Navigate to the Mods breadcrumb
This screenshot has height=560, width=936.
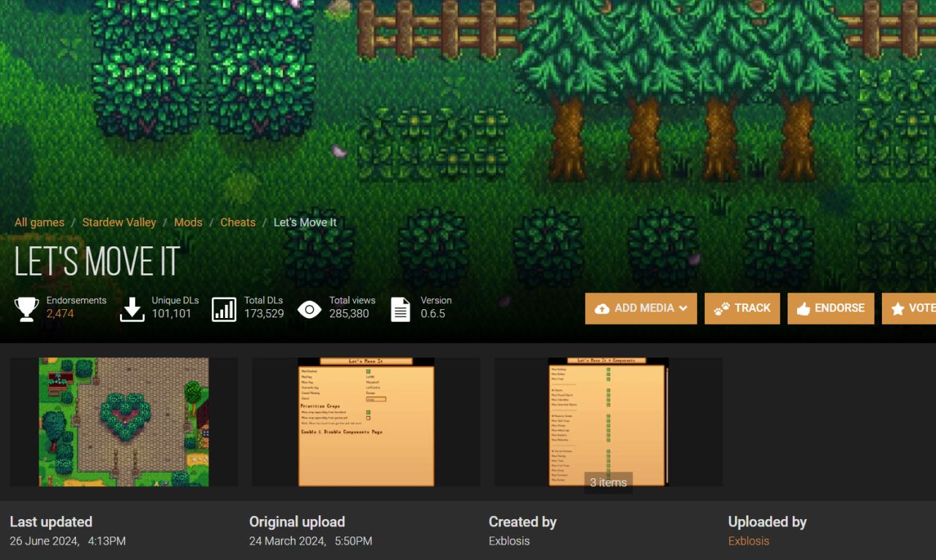coord(188,222)
